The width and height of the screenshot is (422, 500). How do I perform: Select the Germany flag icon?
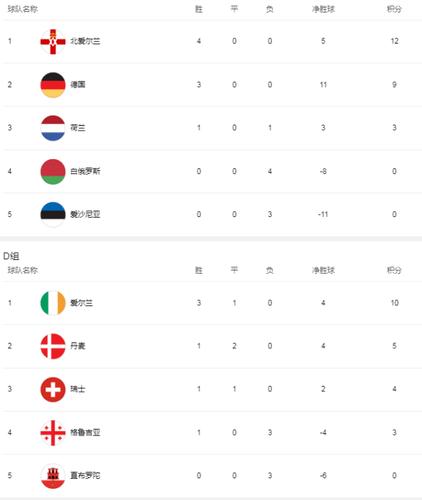(53, 85)
